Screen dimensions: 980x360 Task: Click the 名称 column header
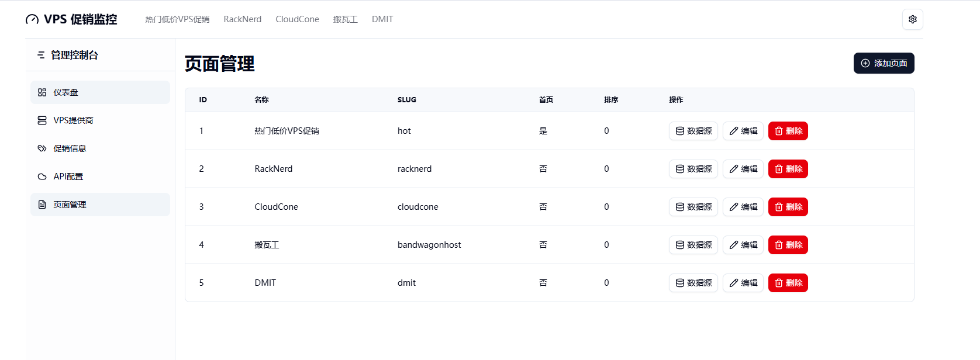tap(261, 100)
